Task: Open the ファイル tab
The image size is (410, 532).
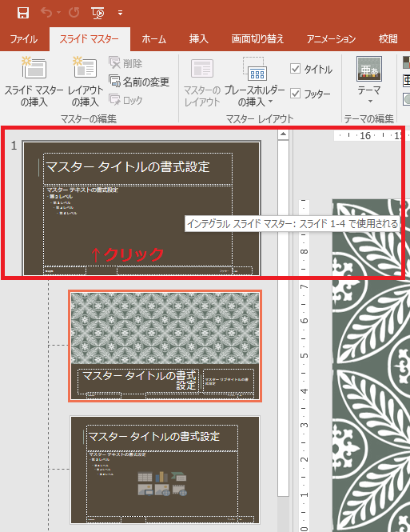Action: 23,39
